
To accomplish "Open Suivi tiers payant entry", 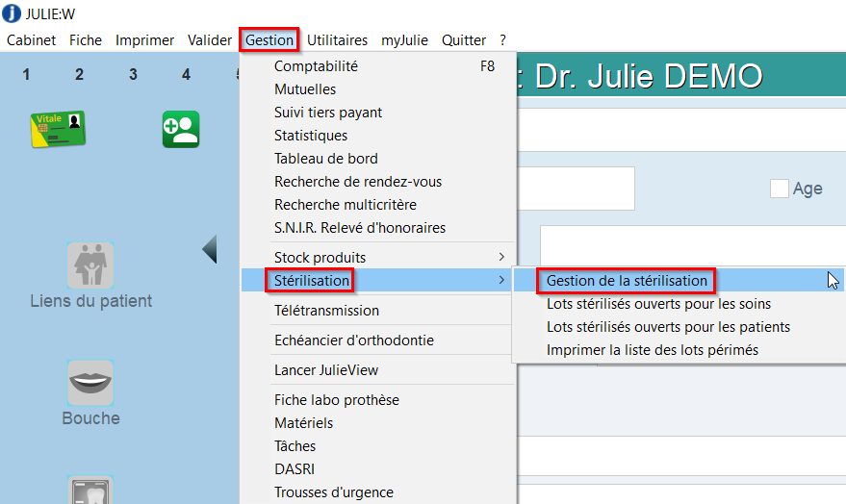I will (x=378, y=113).
